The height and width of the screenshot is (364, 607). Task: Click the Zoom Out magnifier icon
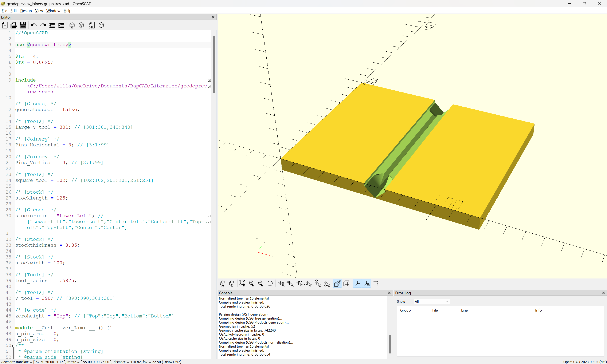(261, 284)
